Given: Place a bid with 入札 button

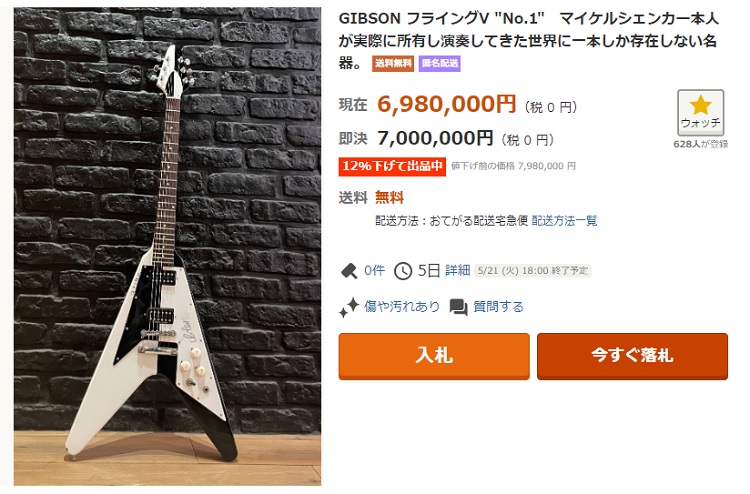Looking at the screenshot, I should pyautogui.click(x=434, y=356).
